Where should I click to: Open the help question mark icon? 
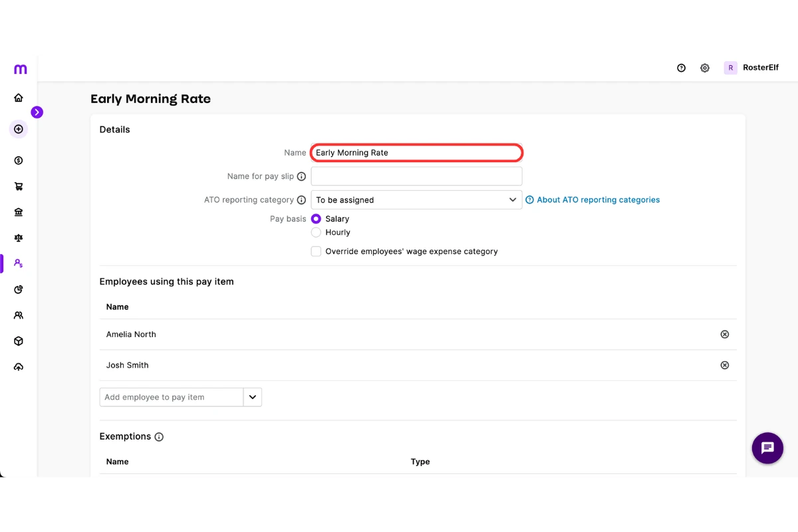(x=681, y=68)
